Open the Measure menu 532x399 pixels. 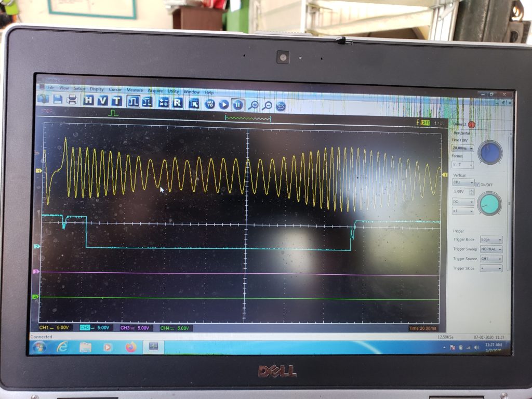point(135,90)
